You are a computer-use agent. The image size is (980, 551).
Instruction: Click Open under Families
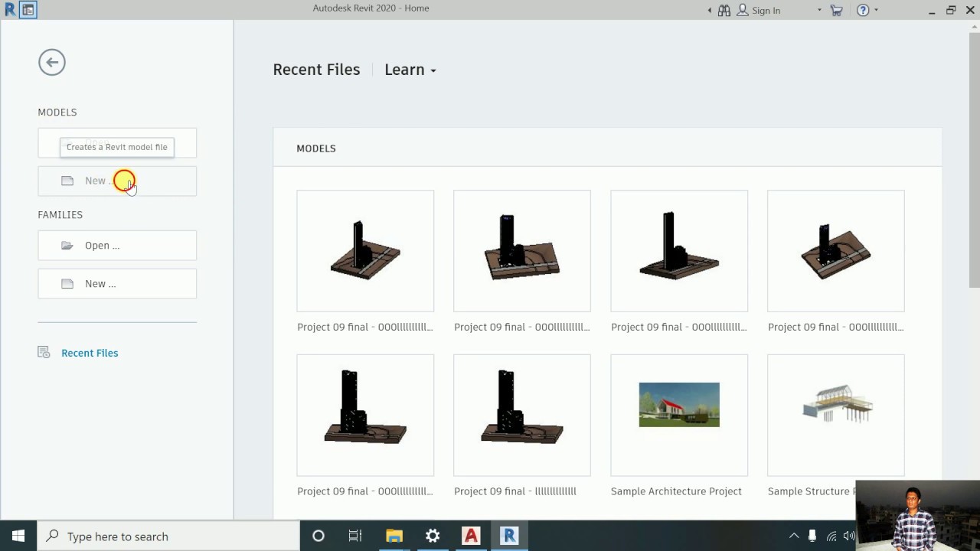pyautogui.click(x=117, y=246)
